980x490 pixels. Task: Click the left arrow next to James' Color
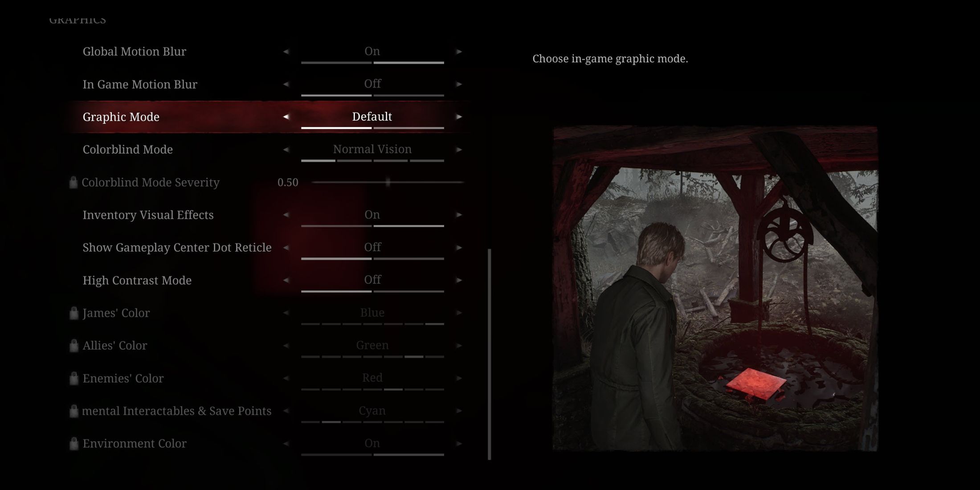point(286,313)
